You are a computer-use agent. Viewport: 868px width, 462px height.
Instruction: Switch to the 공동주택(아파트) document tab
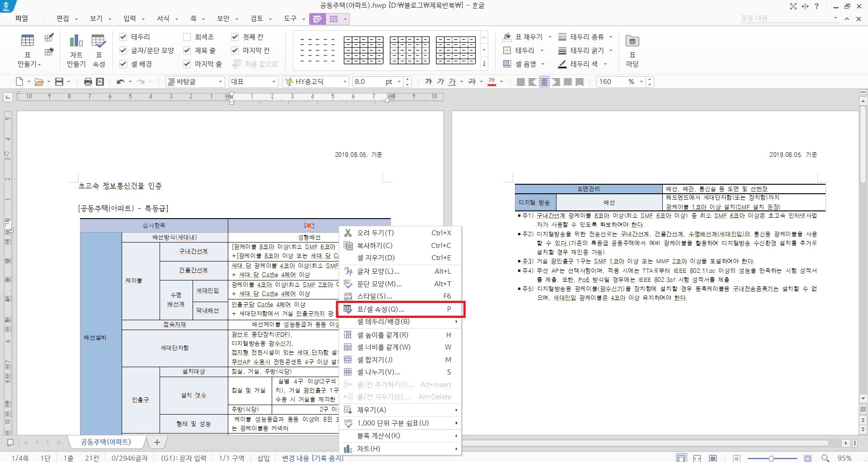click(x=106, y=442)
